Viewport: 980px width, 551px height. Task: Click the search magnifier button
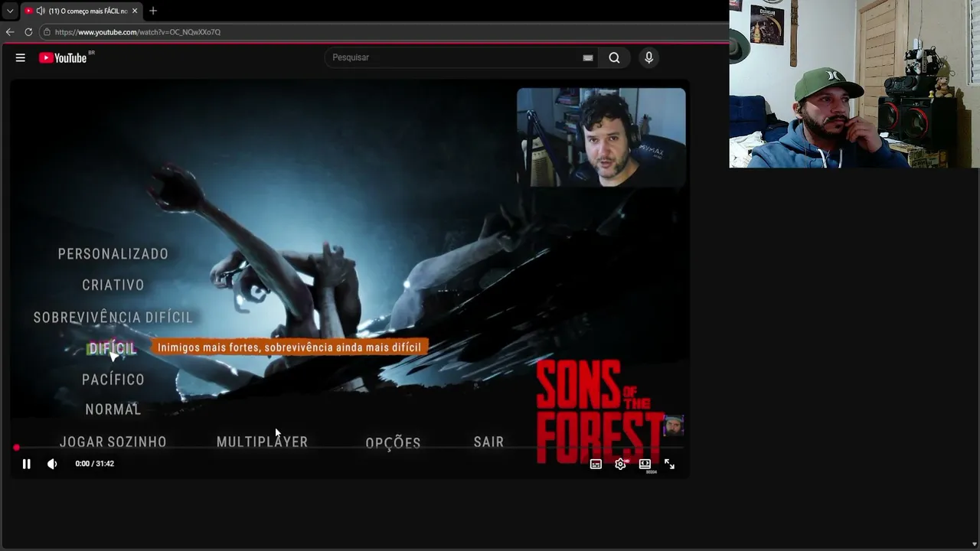pyautogui.click(x=614, y=57)
